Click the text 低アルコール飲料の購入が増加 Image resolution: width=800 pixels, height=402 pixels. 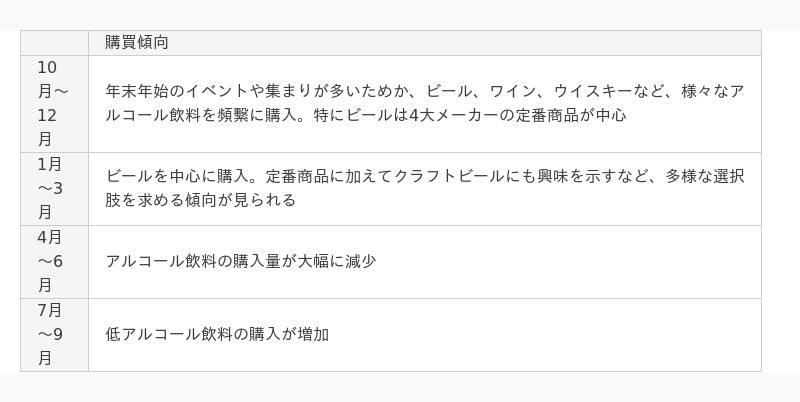click(217, 335)
